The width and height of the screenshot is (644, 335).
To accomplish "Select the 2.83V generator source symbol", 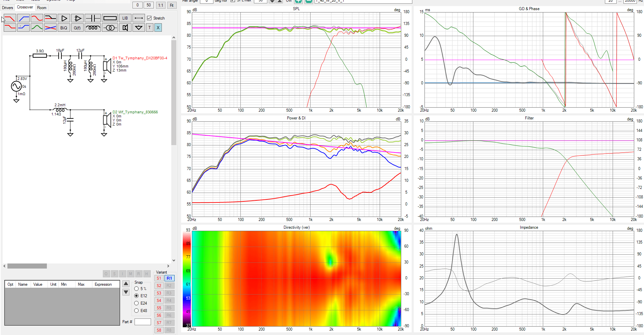I will point(16,86).
